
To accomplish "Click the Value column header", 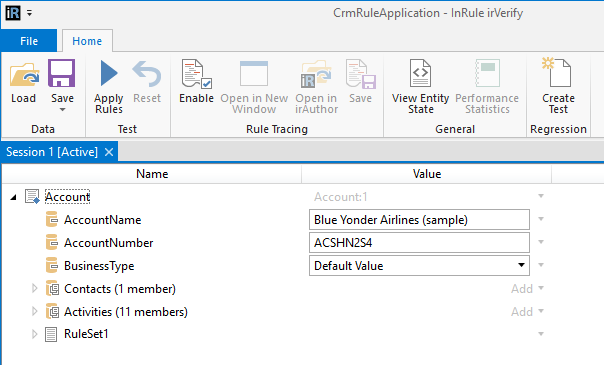I will (427, 174).
